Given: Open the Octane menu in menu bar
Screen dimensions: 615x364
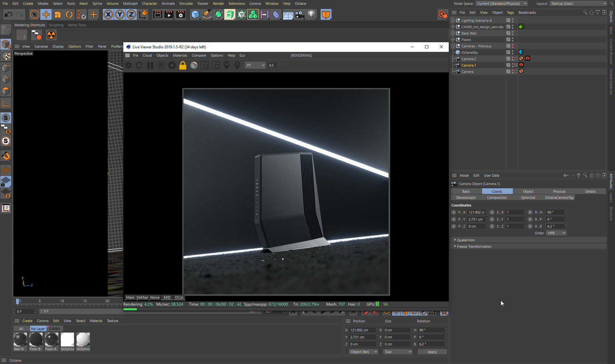Looking at the screenshot, I should (x=300, y=4).
